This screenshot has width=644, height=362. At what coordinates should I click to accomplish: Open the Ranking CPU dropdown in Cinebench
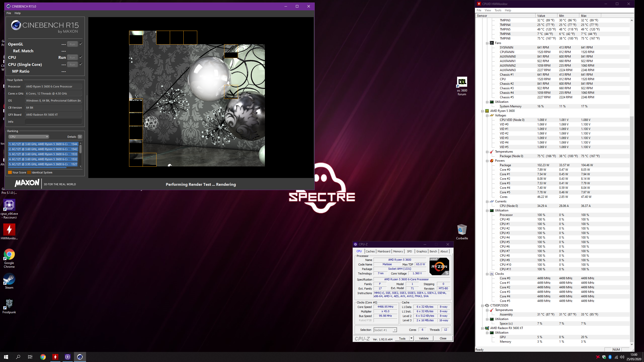(29, 137)
